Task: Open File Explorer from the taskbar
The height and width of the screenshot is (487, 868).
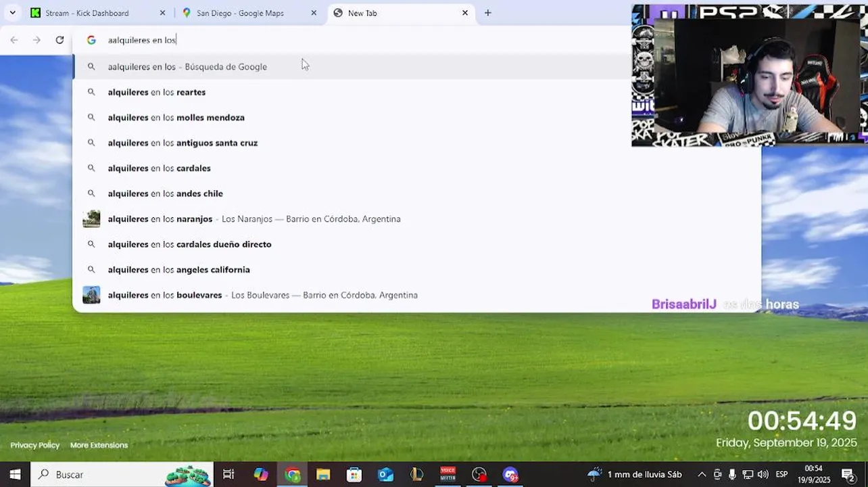Action: pyautogui.click(x=323, y=474)
